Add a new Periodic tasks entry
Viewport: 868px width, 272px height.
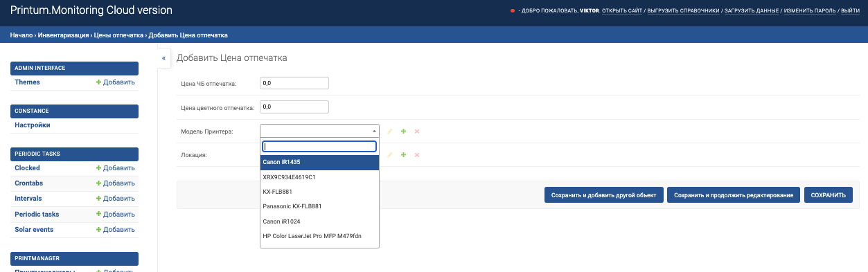tap(116, 215)
